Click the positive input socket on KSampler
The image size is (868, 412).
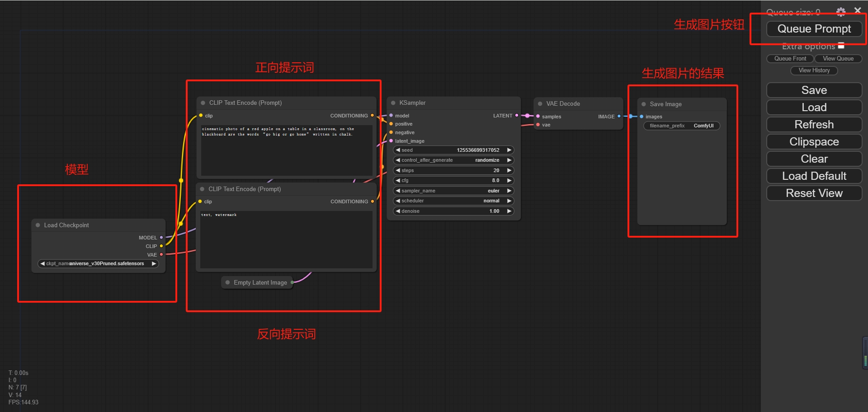click(391, 124)
